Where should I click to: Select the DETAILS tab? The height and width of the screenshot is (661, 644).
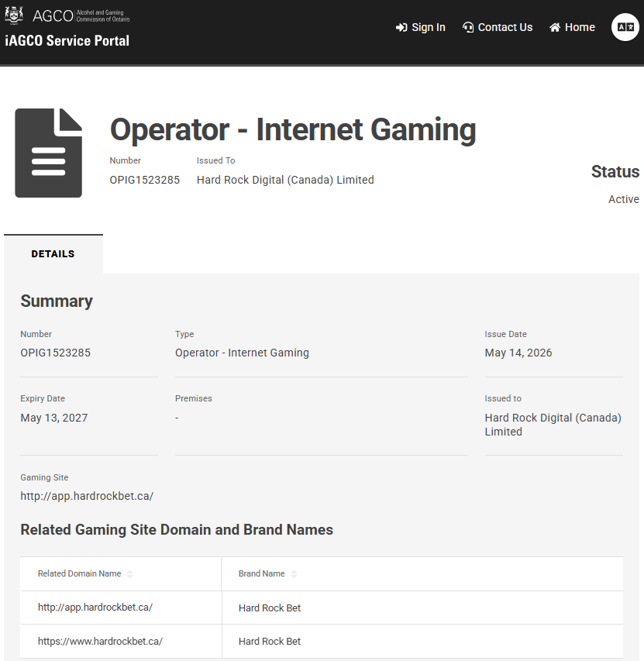[x=53, y=253]
